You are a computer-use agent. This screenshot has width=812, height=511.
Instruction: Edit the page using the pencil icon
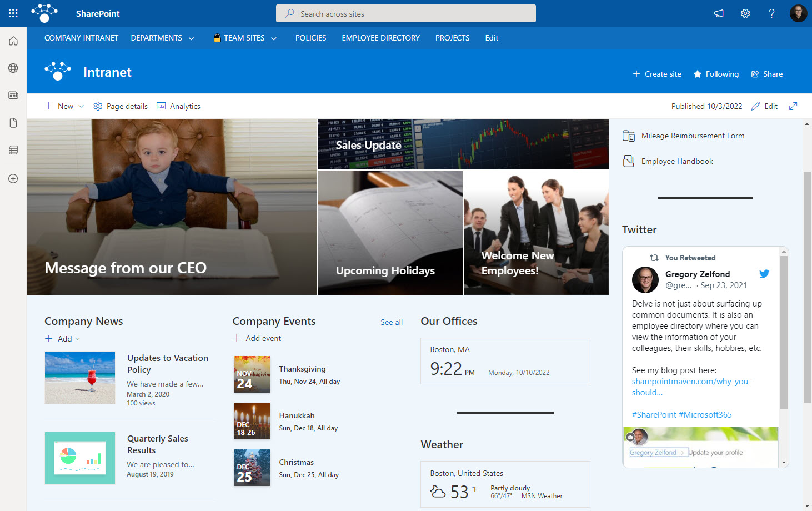[x=764, y=106]
